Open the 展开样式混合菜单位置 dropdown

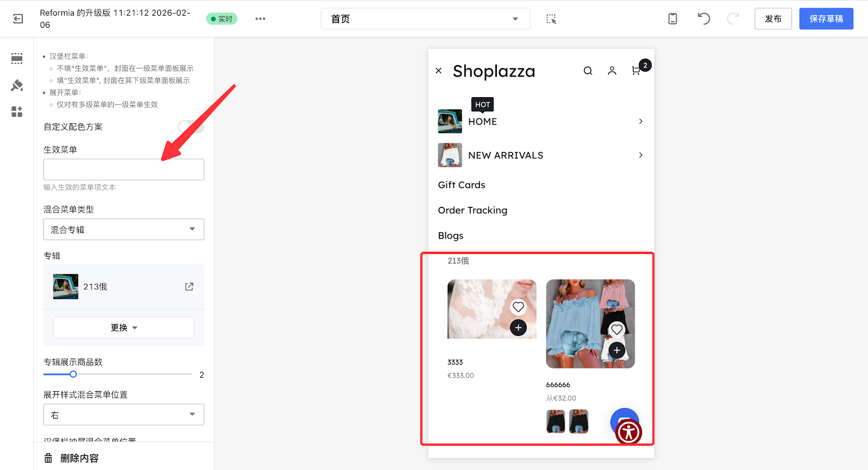[124, 415]
